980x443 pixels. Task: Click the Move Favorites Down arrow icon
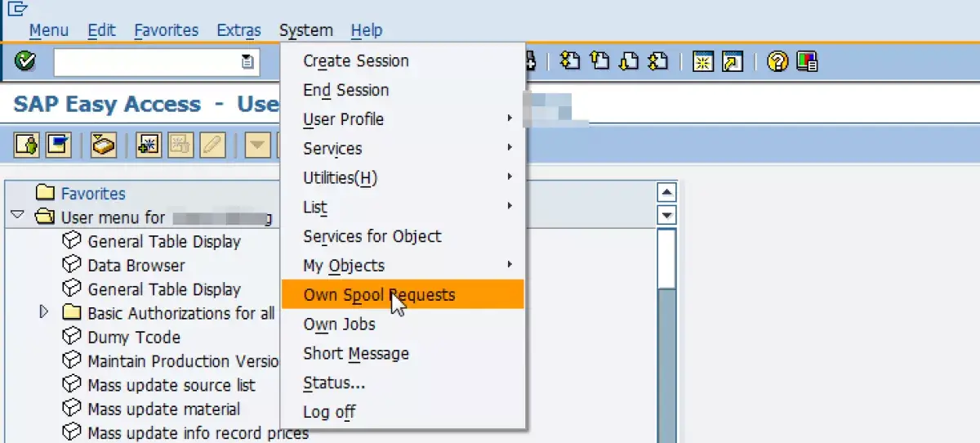258,145
